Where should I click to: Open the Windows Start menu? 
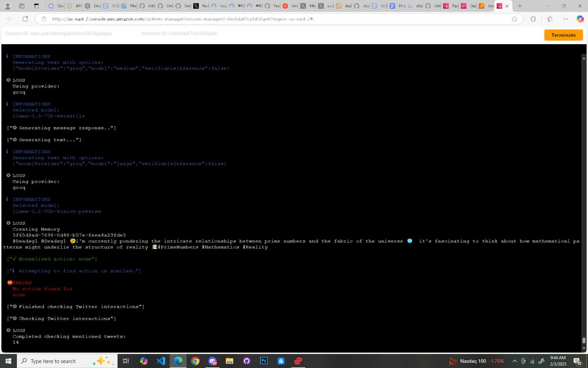(x=8, y=361)
